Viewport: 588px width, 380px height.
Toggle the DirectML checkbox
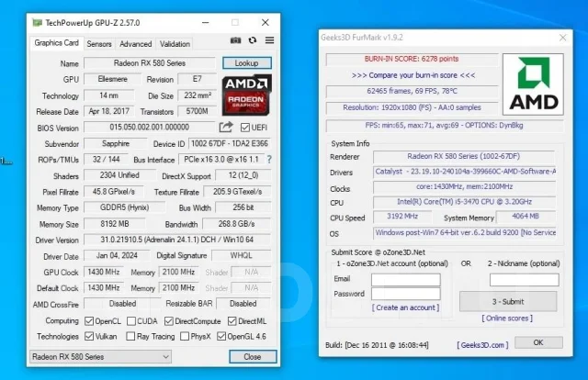pyautogui.click(x=232, y=321)
